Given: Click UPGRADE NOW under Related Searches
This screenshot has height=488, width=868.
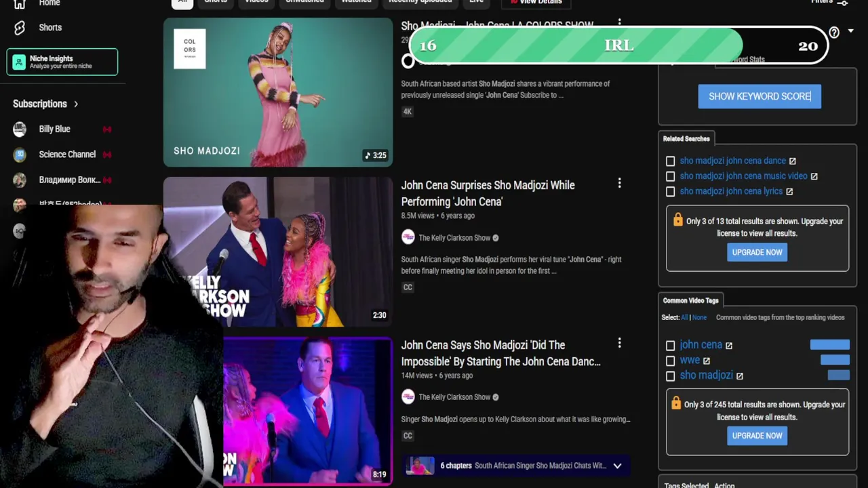Looking at the screenshot, I should pyautogui.click(x=757, y=252).
